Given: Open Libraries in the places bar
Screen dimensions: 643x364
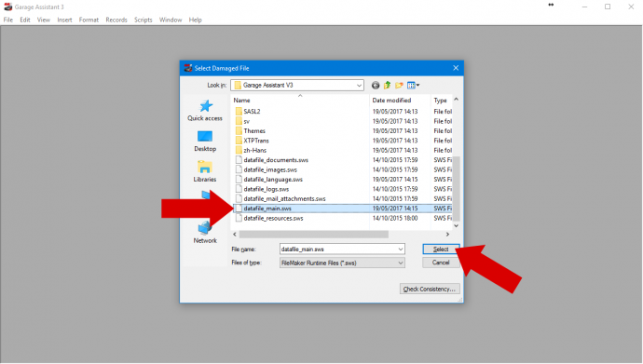Looking at the screenshot, I should click(x=205, y=172).
